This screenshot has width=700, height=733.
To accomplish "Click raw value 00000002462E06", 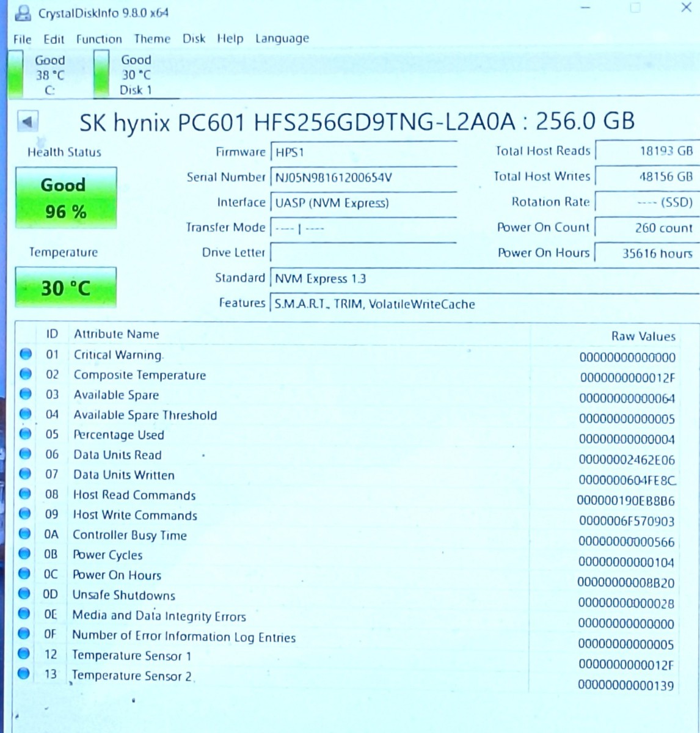I will [x=627, y=460].
